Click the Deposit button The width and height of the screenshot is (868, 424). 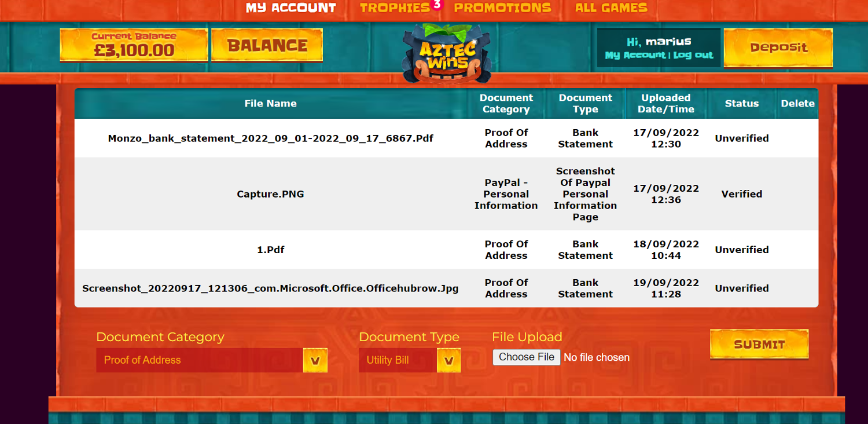pos(778,47)
